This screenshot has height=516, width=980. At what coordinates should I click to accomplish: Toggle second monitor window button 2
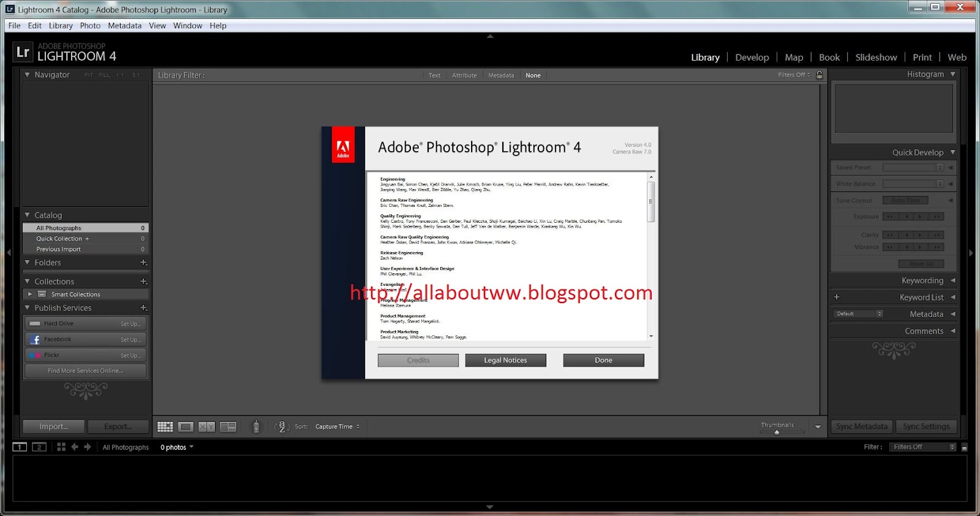39,447
